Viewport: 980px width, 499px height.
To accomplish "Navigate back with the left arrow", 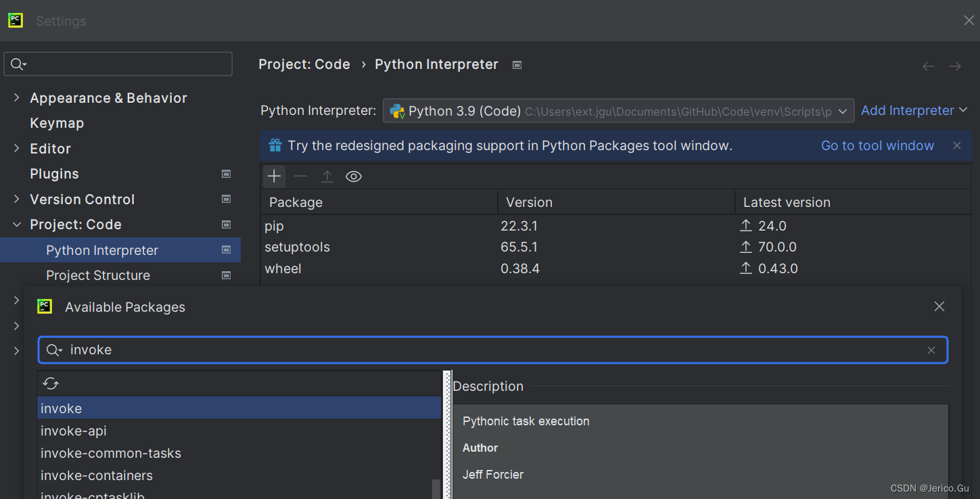I will coord(929,66).
